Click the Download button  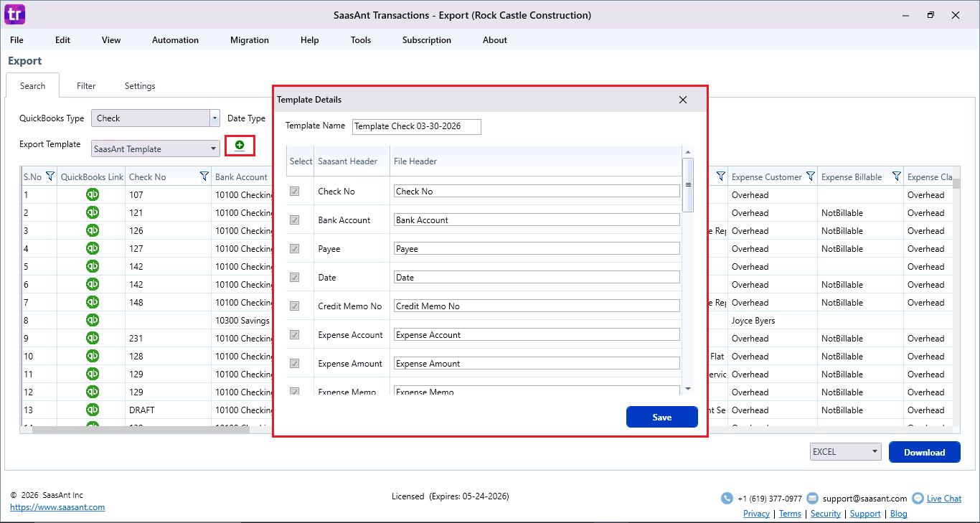coord(924,452)
